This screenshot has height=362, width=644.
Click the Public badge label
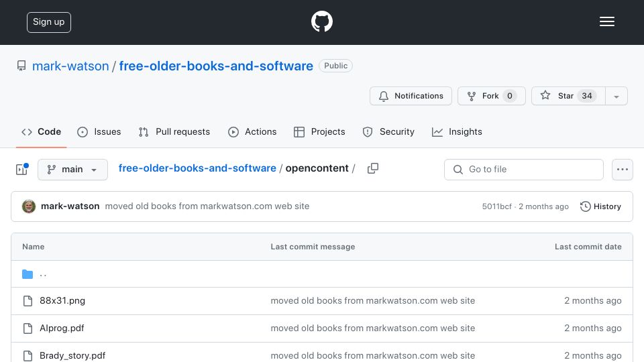[x=335, y=66]
